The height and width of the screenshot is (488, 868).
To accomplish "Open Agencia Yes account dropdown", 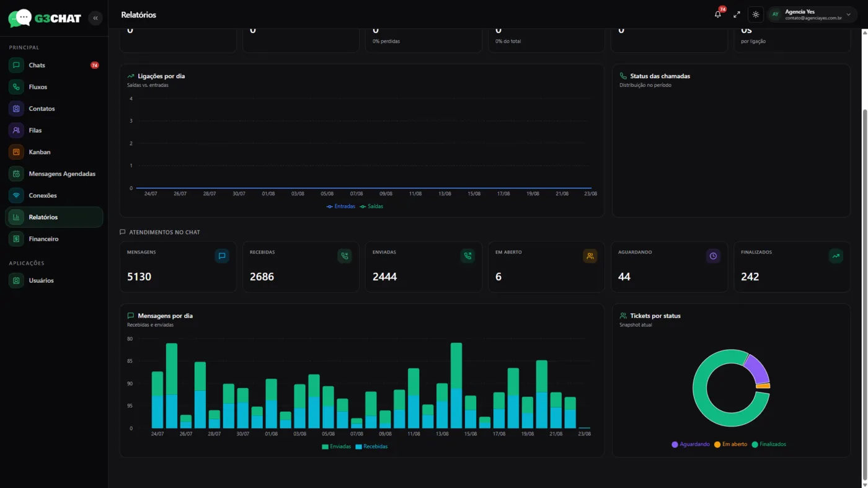I will pos(812,14).
